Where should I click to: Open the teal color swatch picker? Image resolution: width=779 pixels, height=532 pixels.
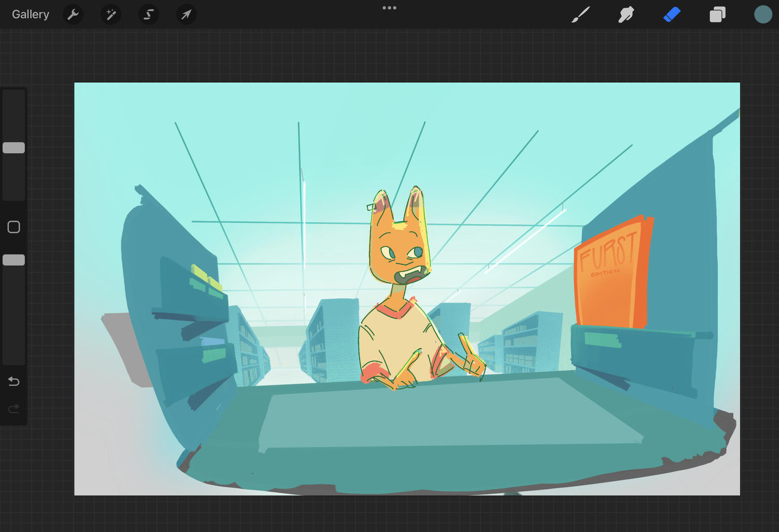(763, 14)
